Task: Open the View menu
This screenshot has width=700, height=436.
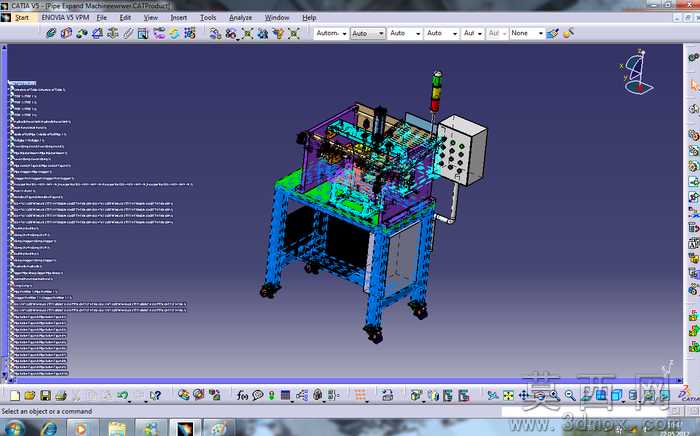Action: click(x=150, y=18)
